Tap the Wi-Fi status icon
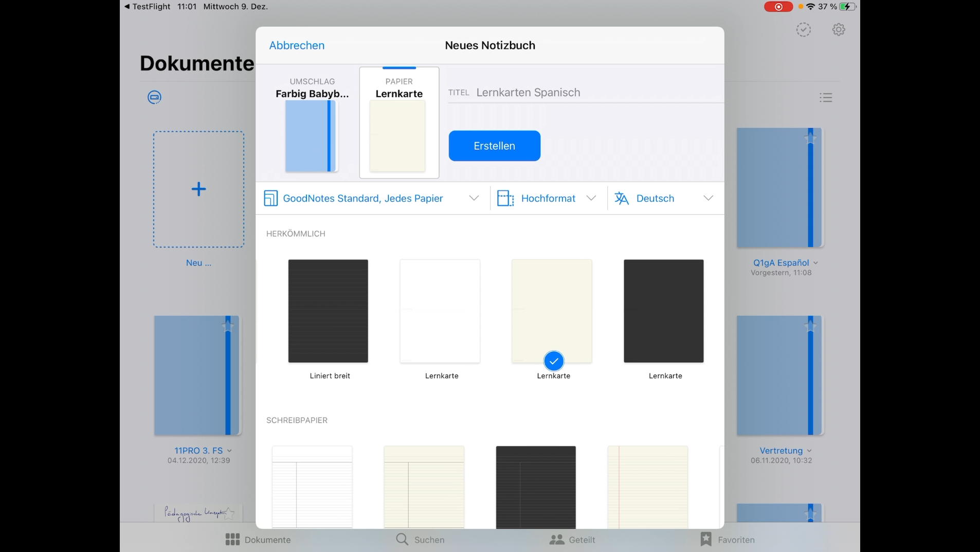 click(810, 7)
